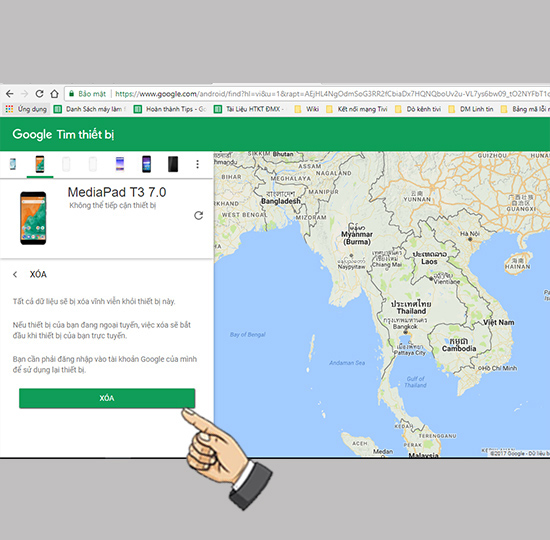Go to the browser home page icon
Image resolution: width=550 pixels, height=540 pixels.
54,94
